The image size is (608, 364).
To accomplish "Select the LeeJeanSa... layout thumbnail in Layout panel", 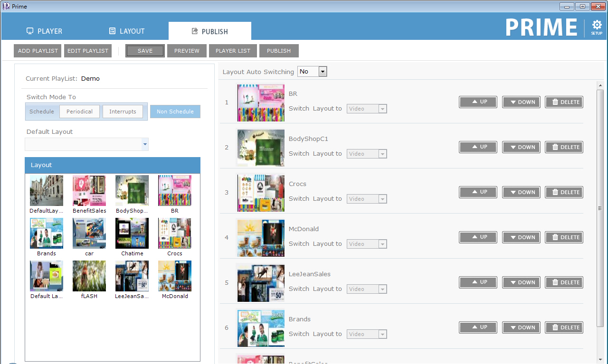I will pos(132,276).
